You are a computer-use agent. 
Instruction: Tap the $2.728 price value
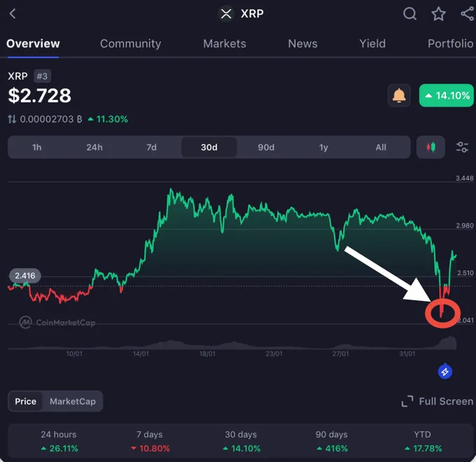pyautogui.click(x=39, y=96)
